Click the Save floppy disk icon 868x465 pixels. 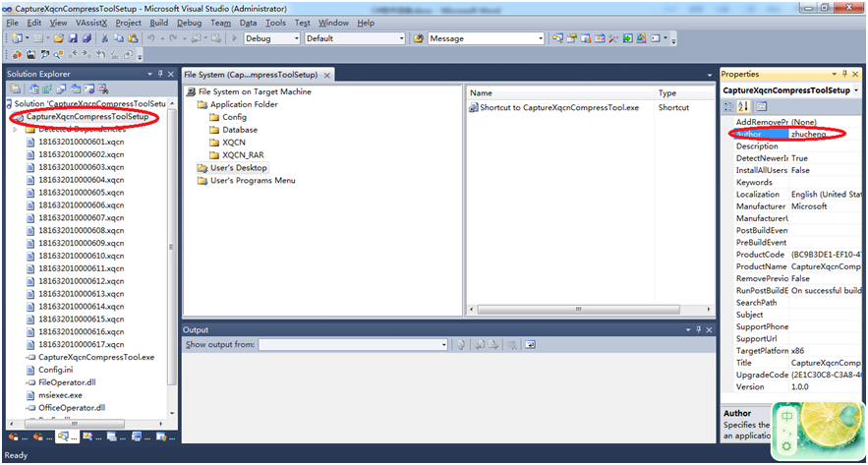point(73,38)
